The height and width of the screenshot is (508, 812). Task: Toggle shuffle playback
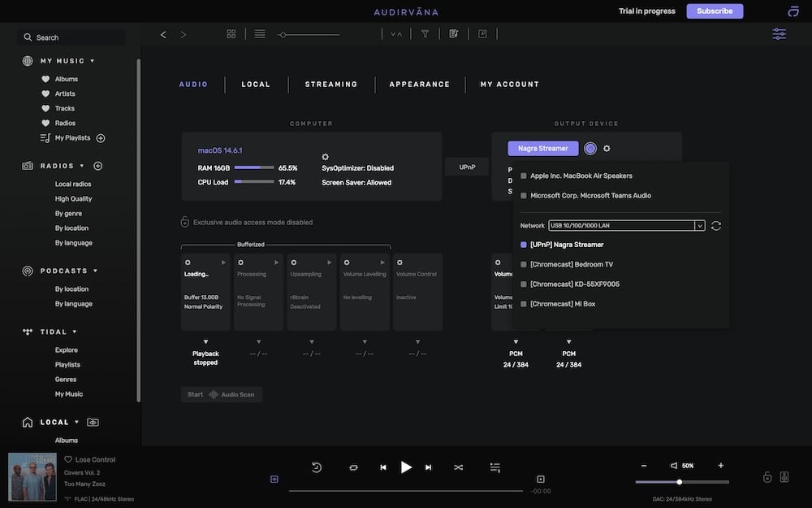(x=458, y=467)
